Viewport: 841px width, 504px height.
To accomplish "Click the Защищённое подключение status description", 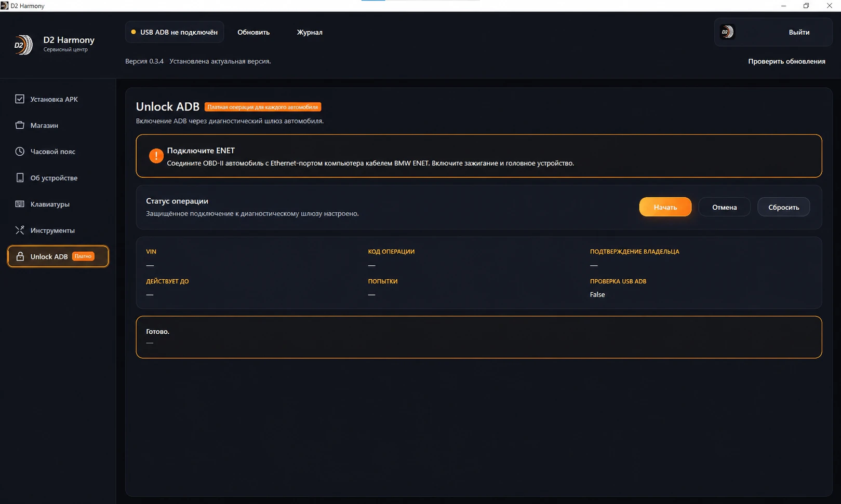I will point(252,213).
